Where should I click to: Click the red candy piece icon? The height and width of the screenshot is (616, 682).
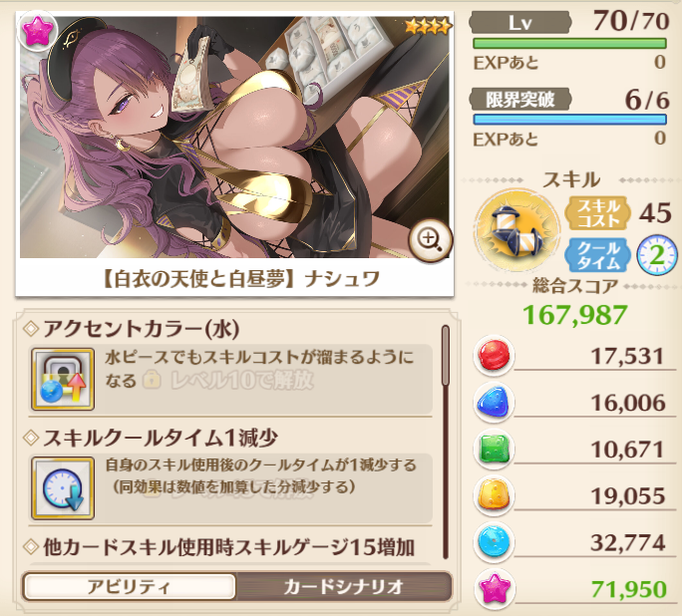[494, 355]
